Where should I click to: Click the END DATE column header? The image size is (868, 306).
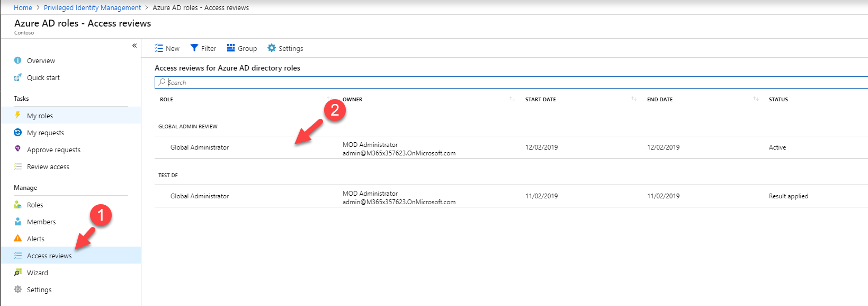pos(660,99)
